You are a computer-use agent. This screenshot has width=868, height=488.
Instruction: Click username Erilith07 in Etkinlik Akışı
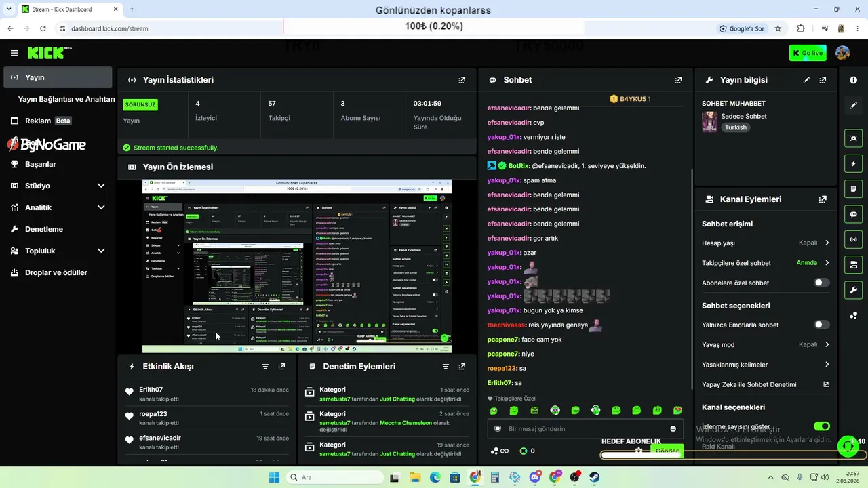[x=151, y=390]
